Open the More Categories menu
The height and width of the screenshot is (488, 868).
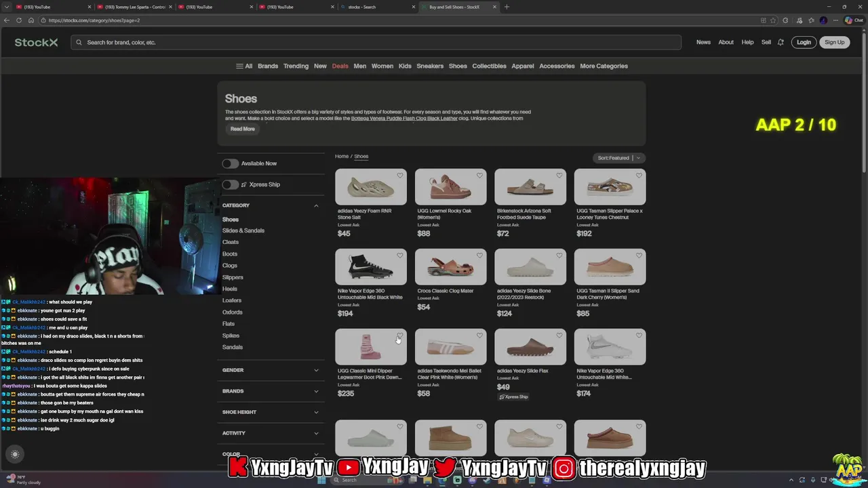tap(604, 66)
